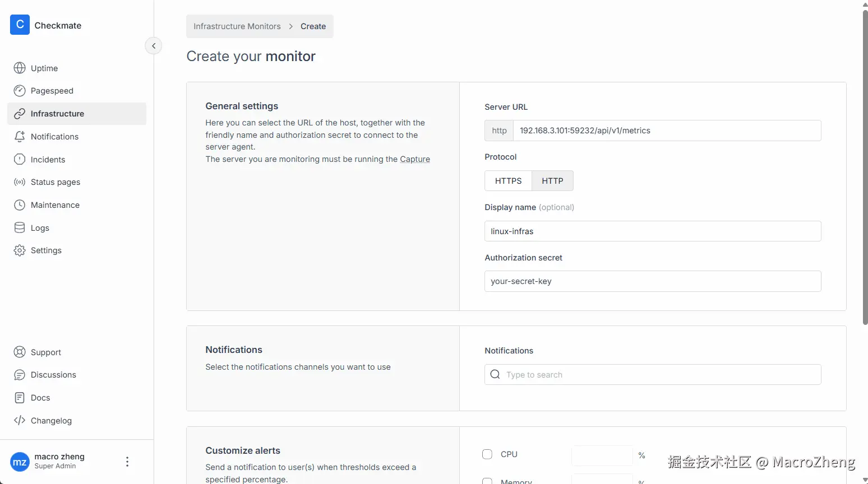Open the Notifications channel search dropdown
Screen dimensions: 868x484
click(x=653, y=375)
